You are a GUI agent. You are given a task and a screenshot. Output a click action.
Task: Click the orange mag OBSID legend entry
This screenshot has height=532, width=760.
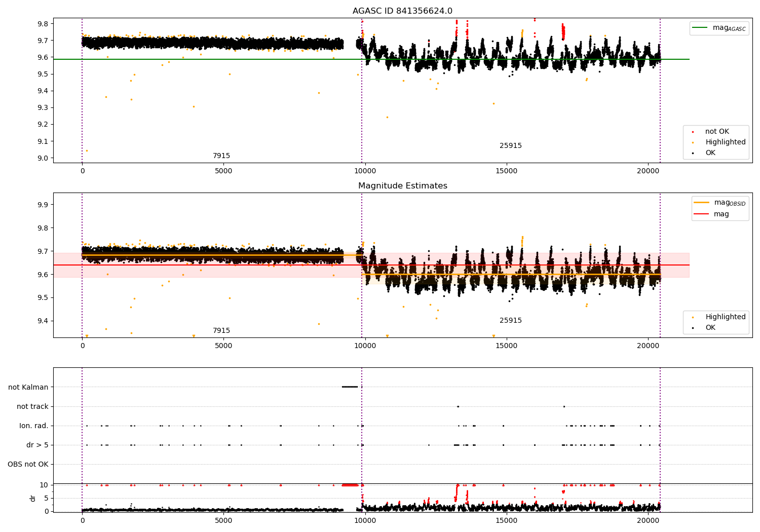pyautogui.click(x=719, y=203)
